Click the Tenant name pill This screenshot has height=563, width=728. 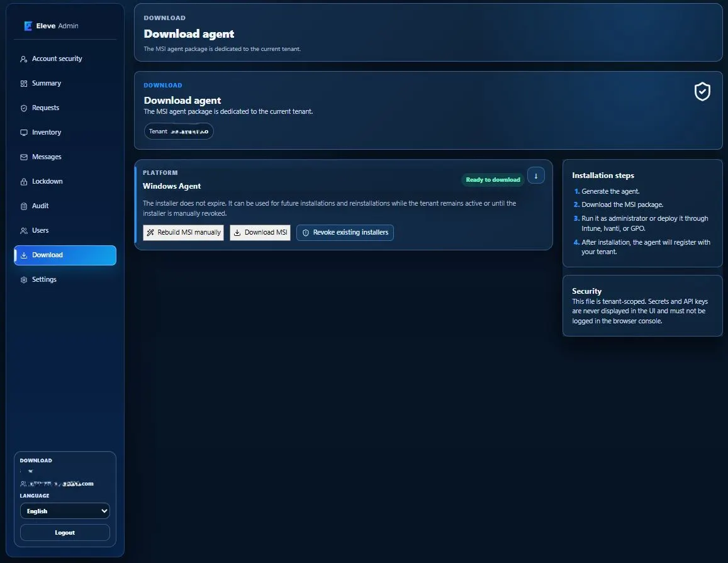pyautogui.click(x=179, y=131)
